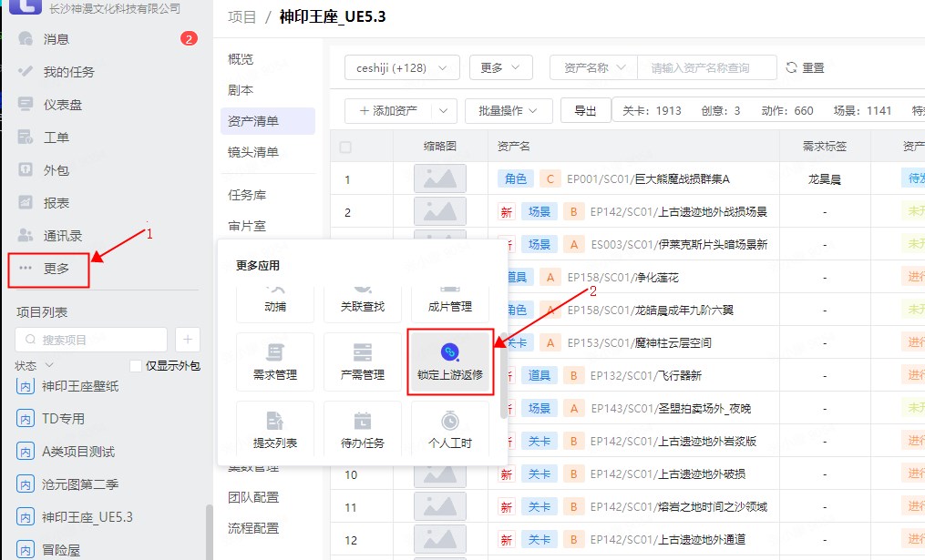Image resolution: width=925 pixels, height=560 pixels.
Task: Expand 批量操作 dropdown
Action: coord(509,110)
